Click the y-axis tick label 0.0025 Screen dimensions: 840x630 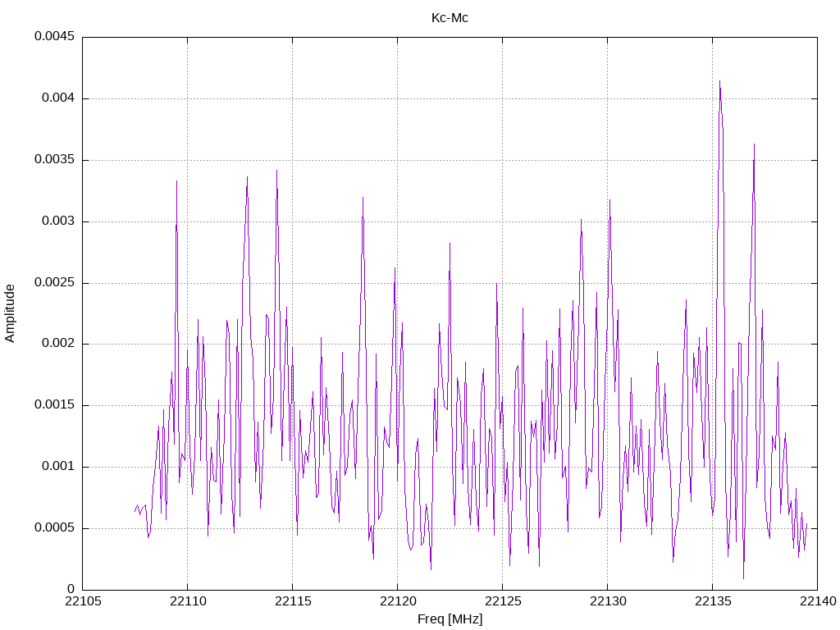point(55,282)
